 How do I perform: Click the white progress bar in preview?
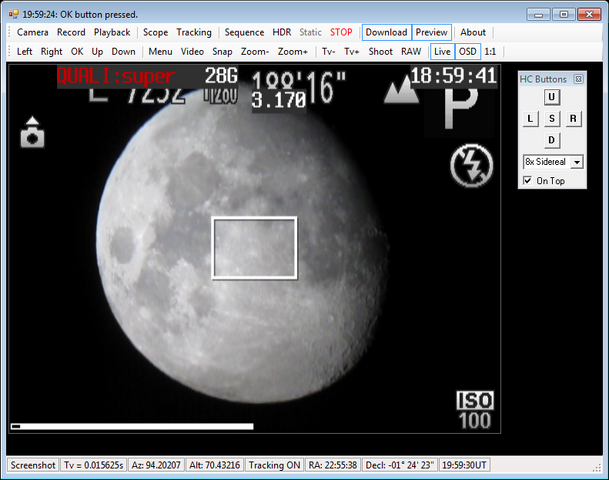132,426
